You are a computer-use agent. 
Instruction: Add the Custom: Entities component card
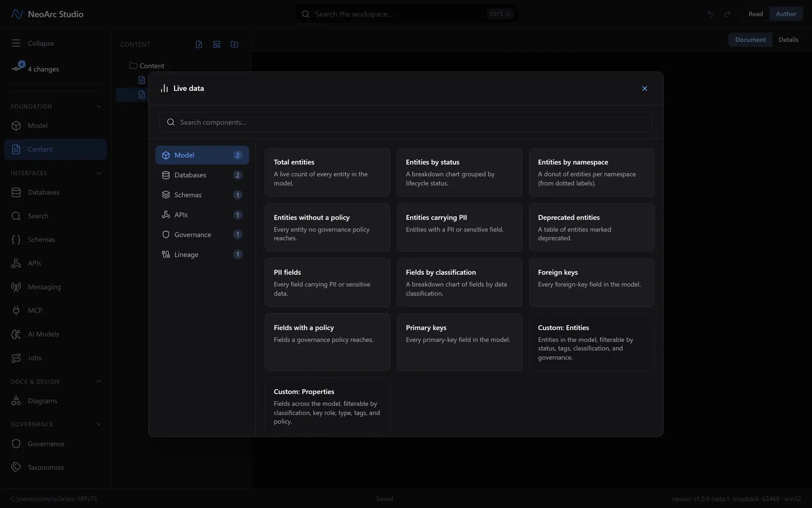pyautogui.click(x=592, y=342)
